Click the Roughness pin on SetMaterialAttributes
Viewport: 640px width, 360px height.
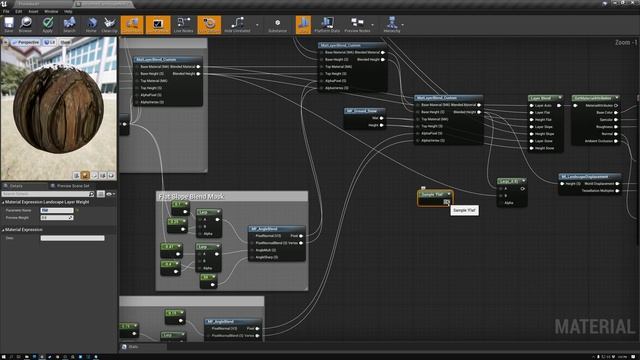[616, 127]
